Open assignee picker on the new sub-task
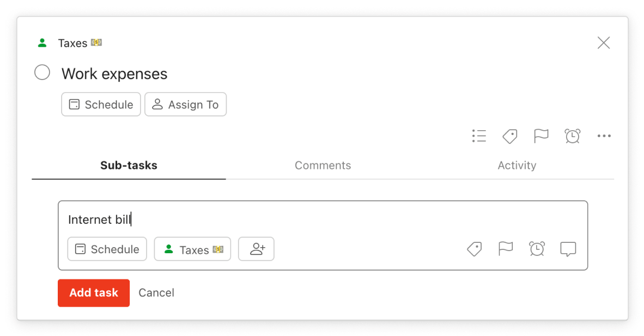Image resolution: width=644 pixels, height=336 pixels. [256, 249]
